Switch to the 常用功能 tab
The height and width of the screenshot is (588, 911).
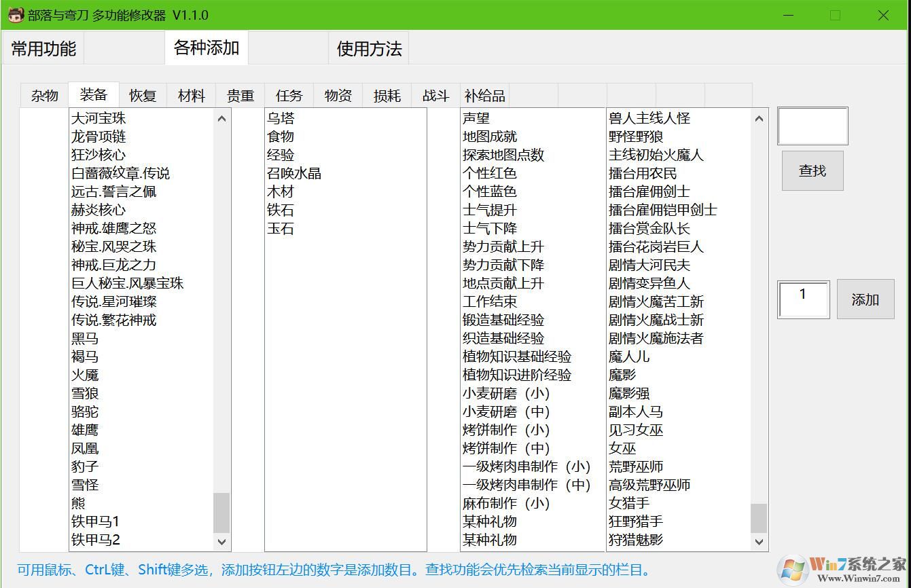coord(42,48)
